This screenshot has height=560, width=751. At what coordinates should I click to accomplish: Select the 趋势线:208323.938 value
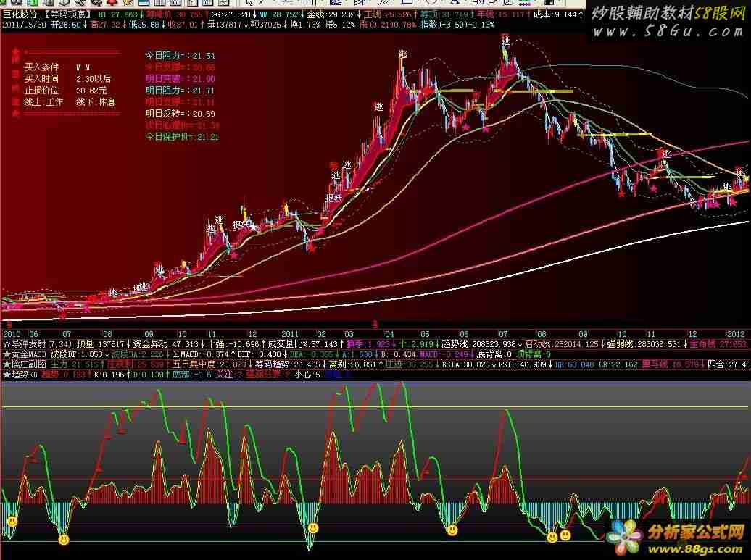point(479,343)
